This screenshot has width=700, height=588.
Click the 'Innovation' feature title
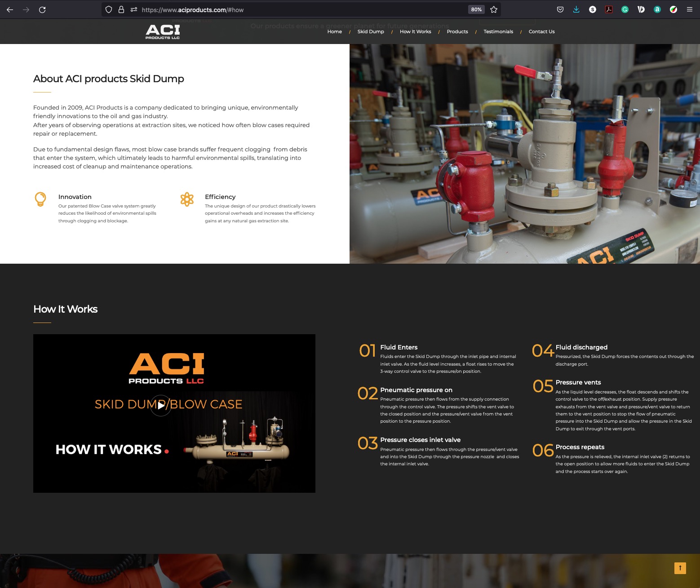pyautogui.click(x=75, y=197)
